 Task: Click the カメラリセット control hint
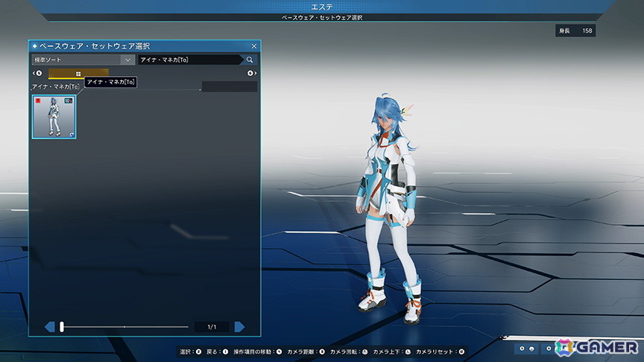(x=440, y=352)
